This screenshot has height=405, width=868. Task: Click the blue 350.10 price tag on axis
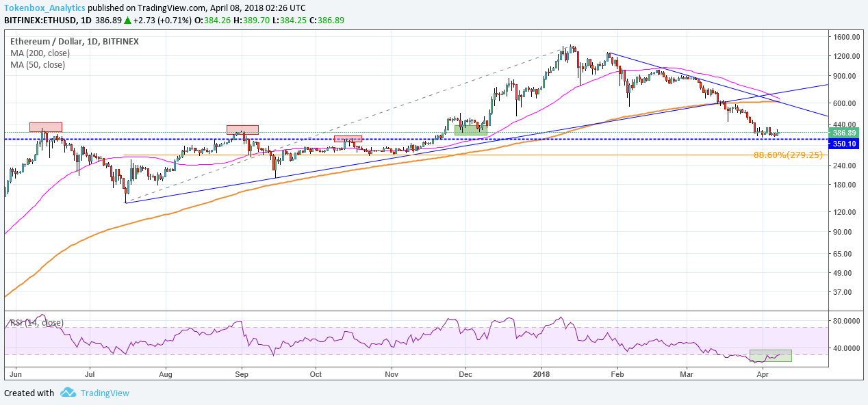pos(845,143)
